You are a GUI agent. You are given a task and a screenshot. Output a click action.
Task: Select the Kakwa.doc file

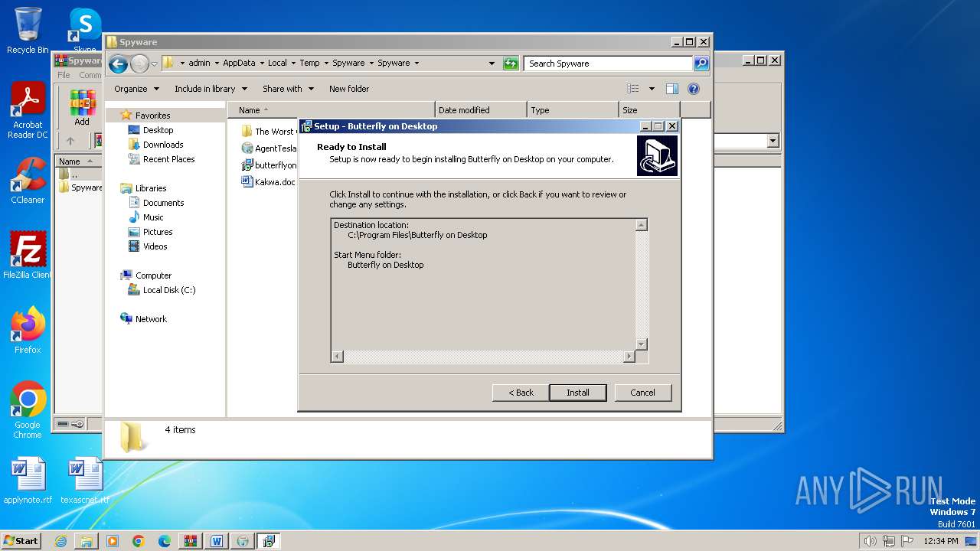268,182
